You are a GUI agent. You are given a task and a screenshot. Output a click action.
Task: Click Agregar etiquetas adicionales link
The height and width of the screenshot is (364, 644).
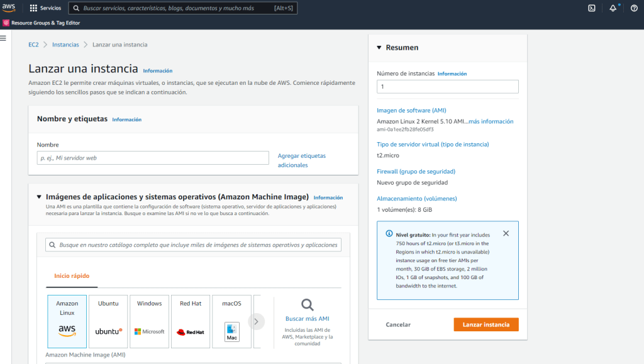[x=301, y=160]
